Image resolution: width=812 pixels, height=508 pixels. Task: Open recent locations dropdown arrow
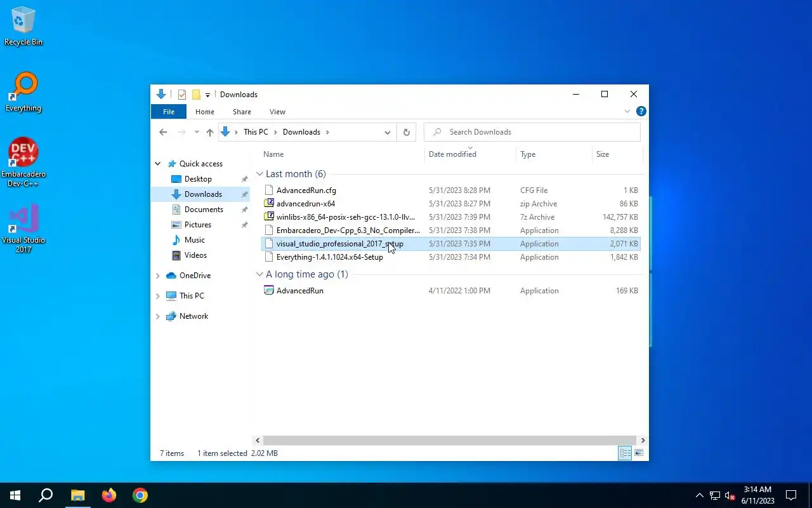click(197, 132)
